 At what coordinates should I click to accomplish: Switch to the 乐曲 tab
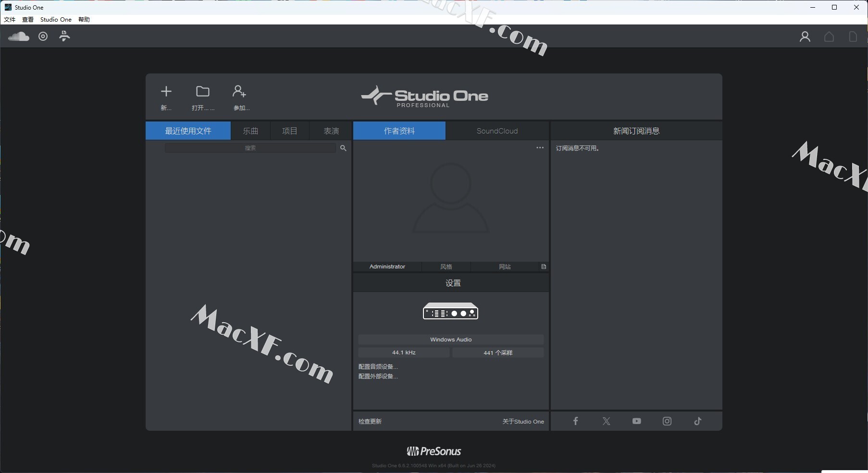pyautogui.click(x=250, y=131)
